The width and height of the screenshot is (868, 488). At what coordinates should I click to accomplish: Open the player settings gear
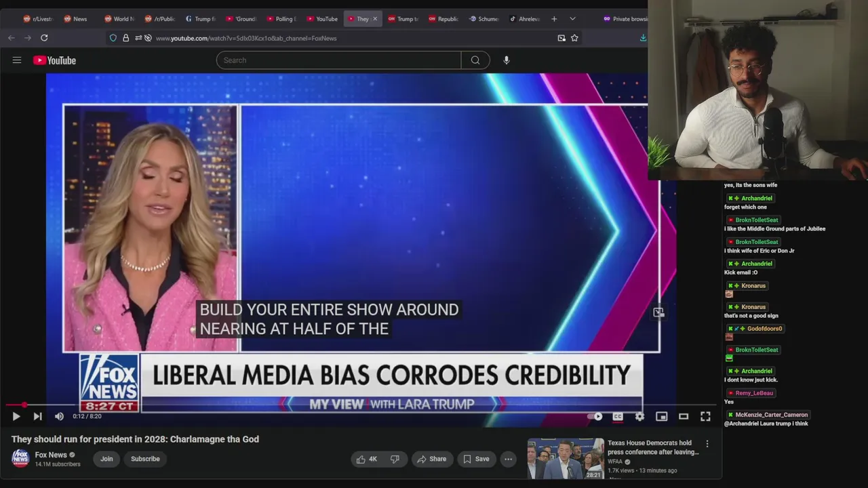pos(639,416)
